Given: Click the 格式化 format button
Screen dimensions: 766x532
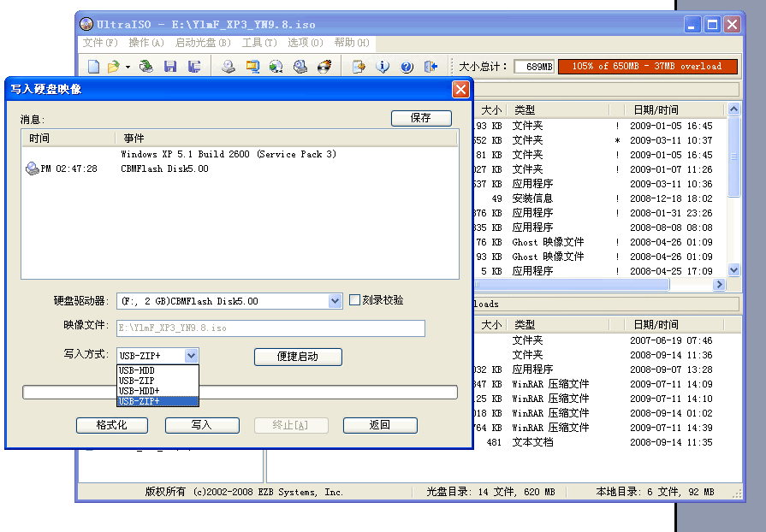Looking at the screenshot, I should click(111, 425).
